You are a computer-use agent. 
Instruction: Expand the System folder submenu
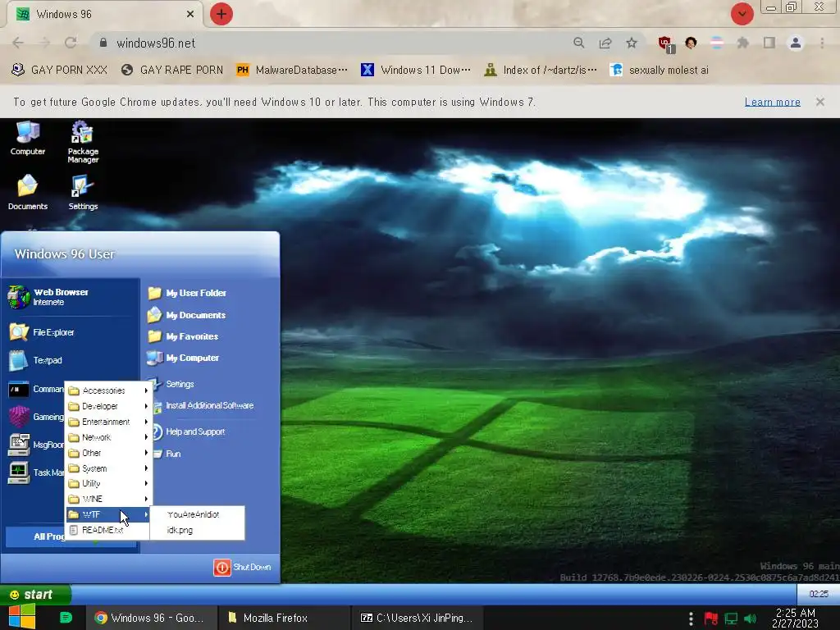(107, 468)
